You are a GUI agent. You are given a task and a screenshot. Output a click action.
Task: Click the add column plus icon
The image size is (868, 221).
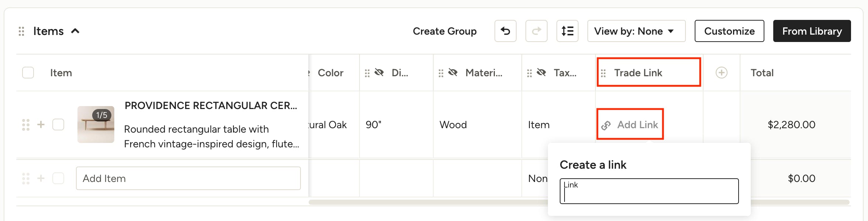[721, 73]
